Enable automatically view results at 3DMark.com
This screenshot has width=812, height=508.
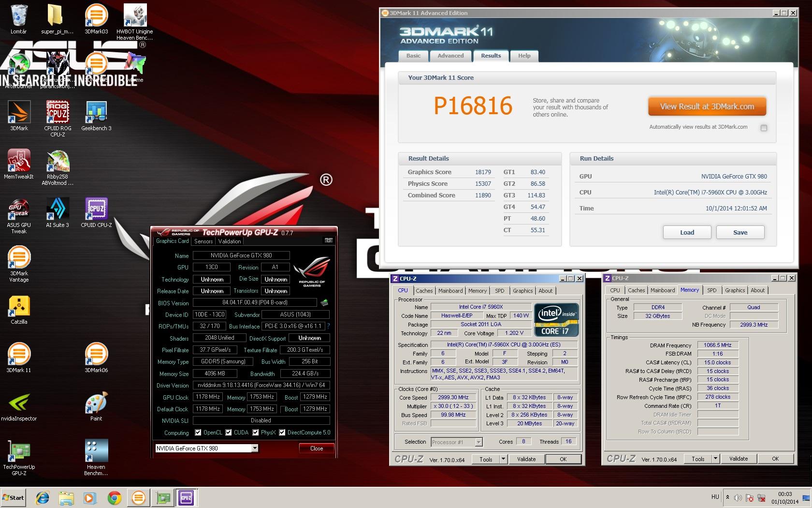point(764,128)
